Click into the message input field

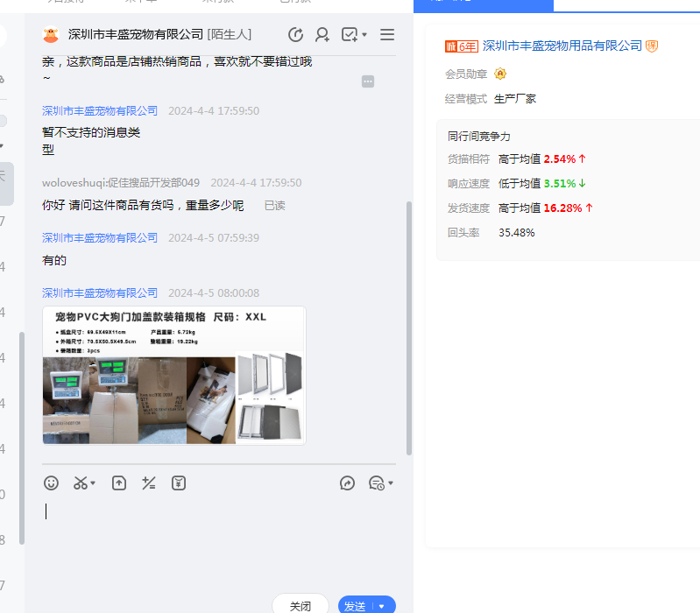pyautogui.click(x=219, y=534)
